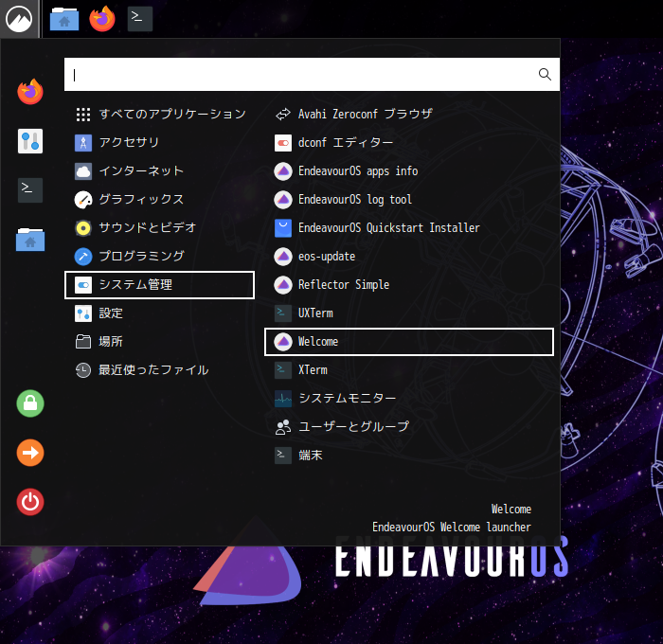
Task: Open terminal icon in menu sidebar
Action: tap(30, 189)
